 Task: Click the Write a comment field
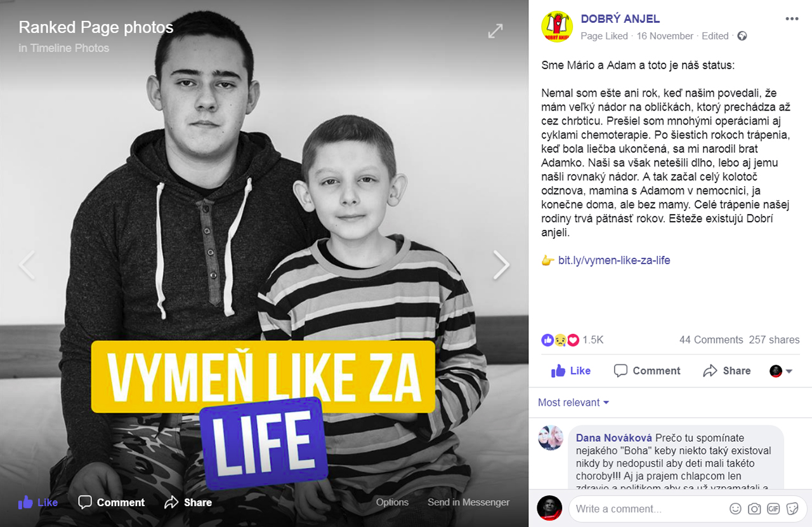click(x=650, y=509)
